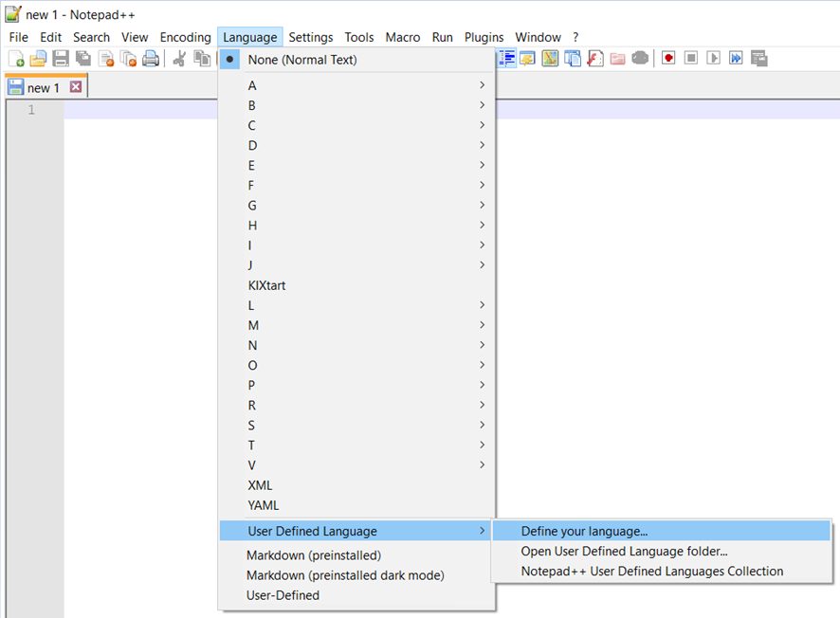Click the Close file toolbar icon

(x=106, y=59)
